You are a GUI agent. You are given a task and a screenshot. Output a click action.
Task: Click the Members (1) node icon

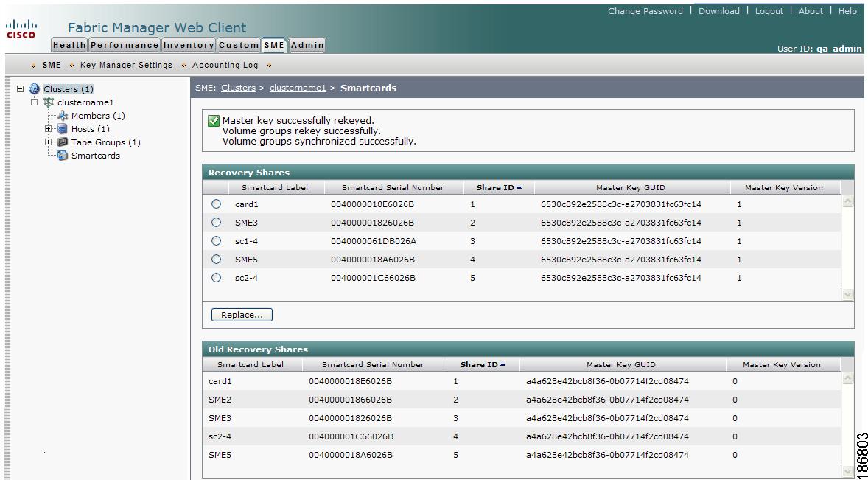pos(63,116)
